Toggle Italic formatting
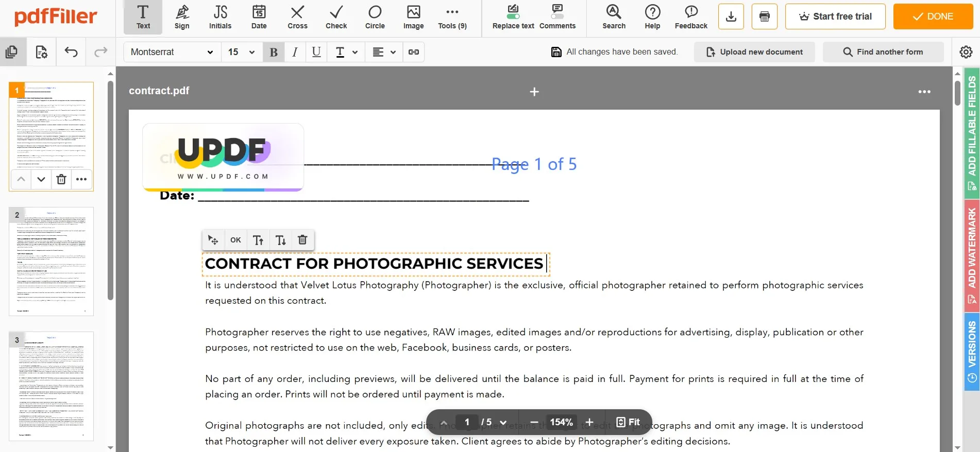980x452 pixels. [295, 52]
